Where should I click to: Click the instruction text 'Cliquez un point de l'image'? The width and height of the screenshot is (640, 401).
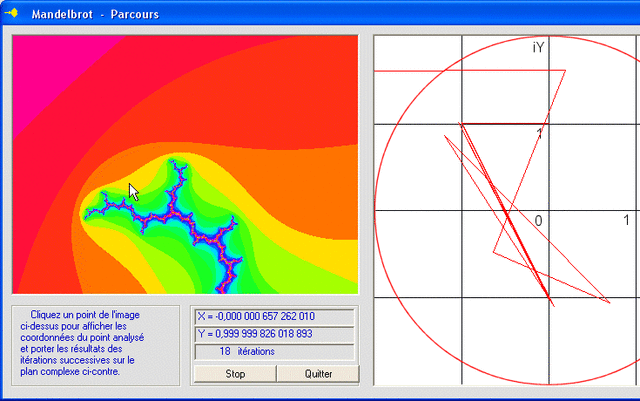(x=85, y=315)
